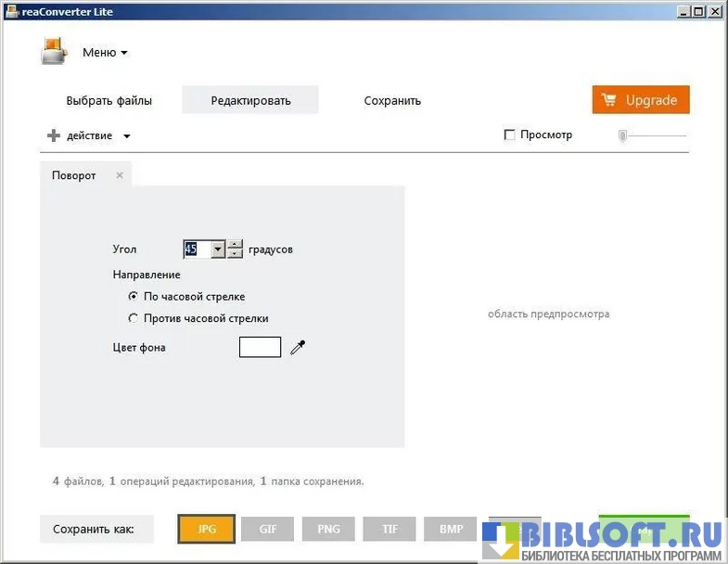Click the cart icon on the Upgrade button
This screenshot has width=728, height=564.
pos(609,100)
